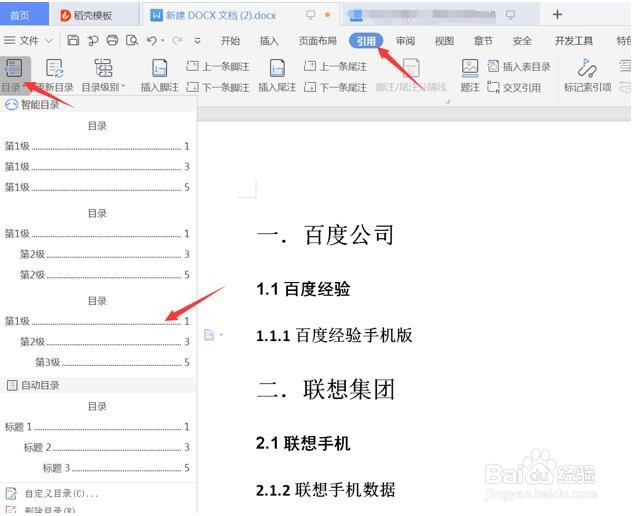Go to 上一条脚注 previous footnote
Viewport: 633px width, 516px height.
(x=218, y=66)
